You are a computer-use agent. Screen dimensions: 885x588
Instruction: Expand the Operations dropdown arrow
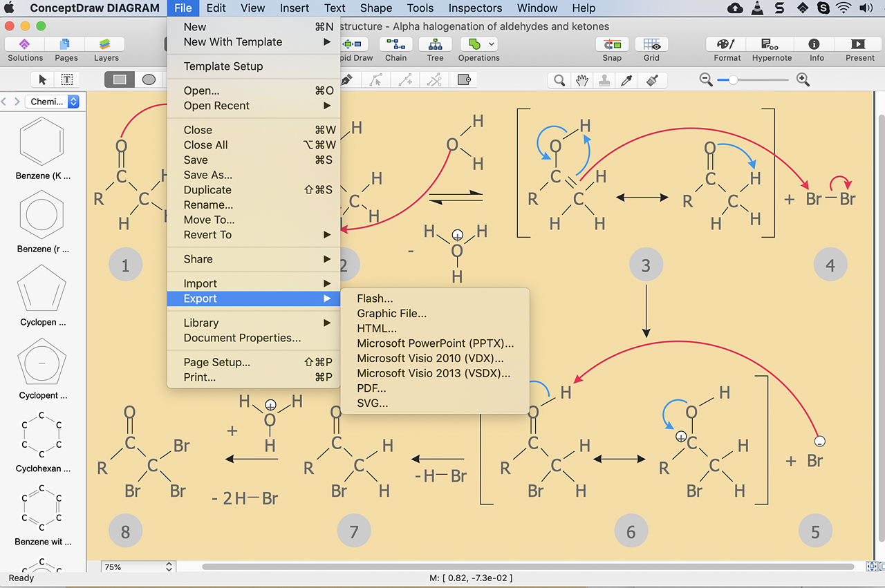[492, 44]
